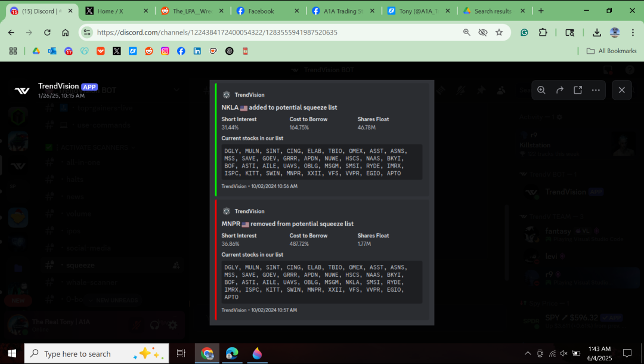The height and width of the screenshot is (364, 644).
Task: Show hidden system tray icons
Action: pos(528,353)
